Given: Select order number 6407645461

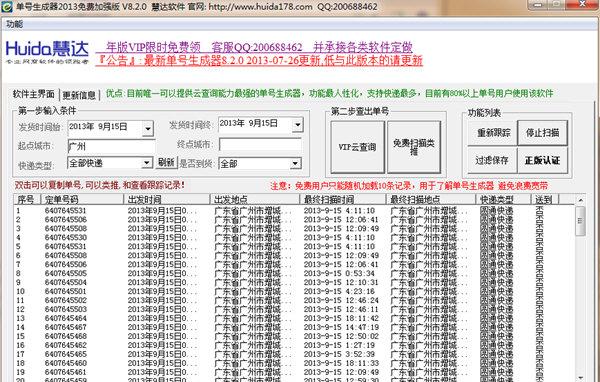Looking at the screenshot, I should pyautogui.click(x=66, y=372).
